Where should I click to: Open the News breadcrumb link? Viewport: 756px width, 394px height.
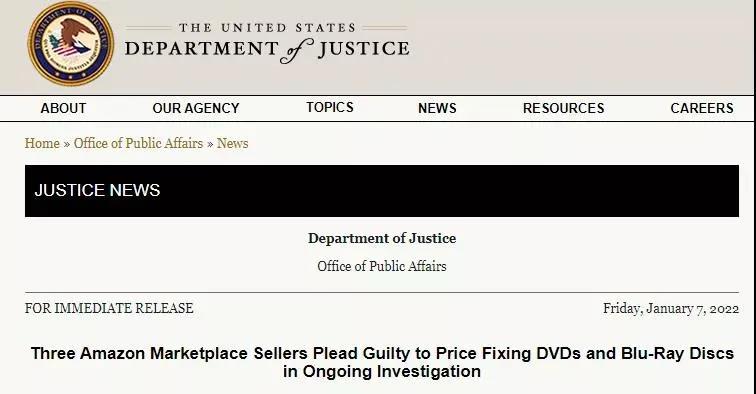click(x=232, y=143)
